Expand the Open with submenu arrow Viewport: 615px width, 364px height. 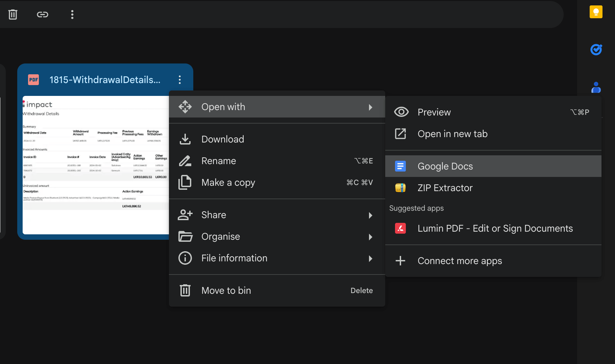371,107
